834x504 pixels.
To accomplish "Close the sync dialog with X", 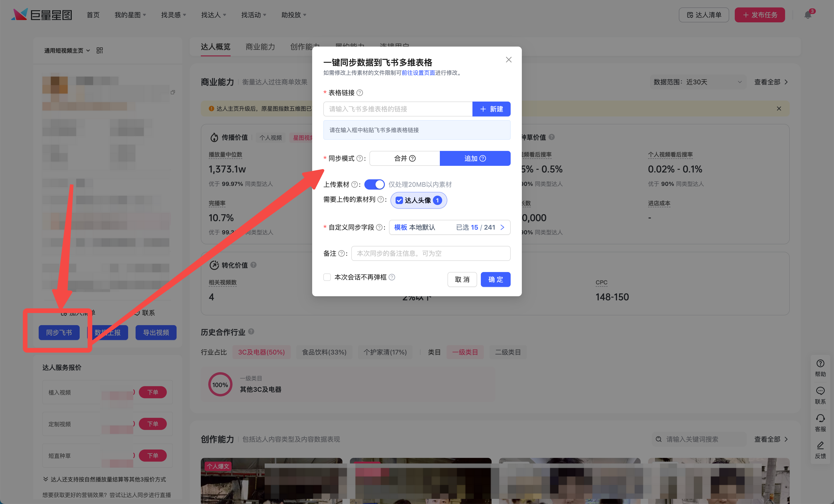I will click(x=508, y=60).
